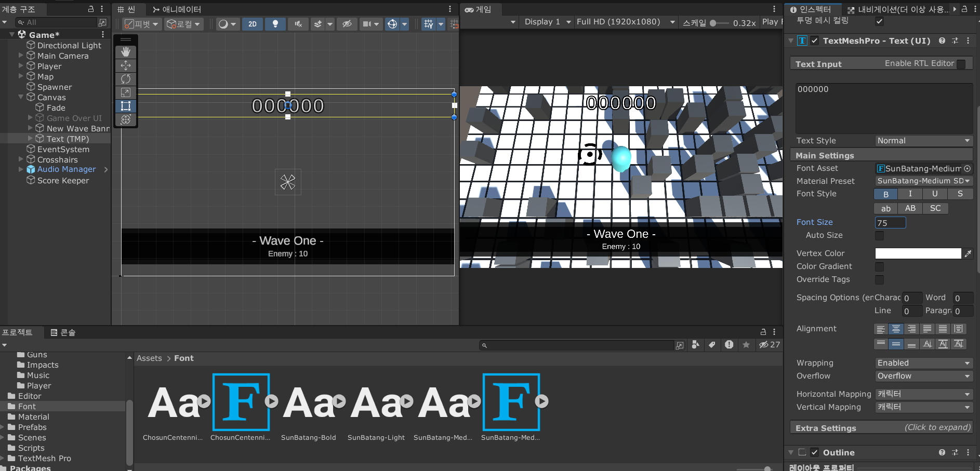
Task: Open the Text Style Normal dropdown
Action: pyautogui.click(x=924, y=141)
